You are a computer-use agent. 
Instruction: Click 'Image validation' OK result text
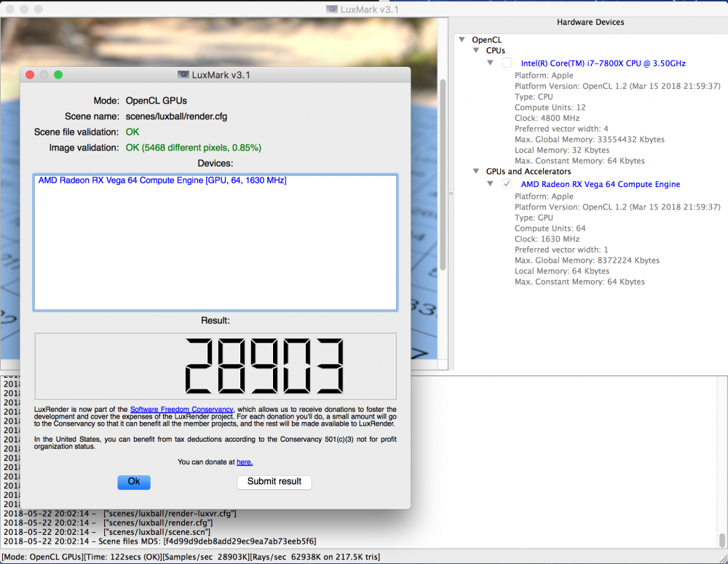[194, 148]
